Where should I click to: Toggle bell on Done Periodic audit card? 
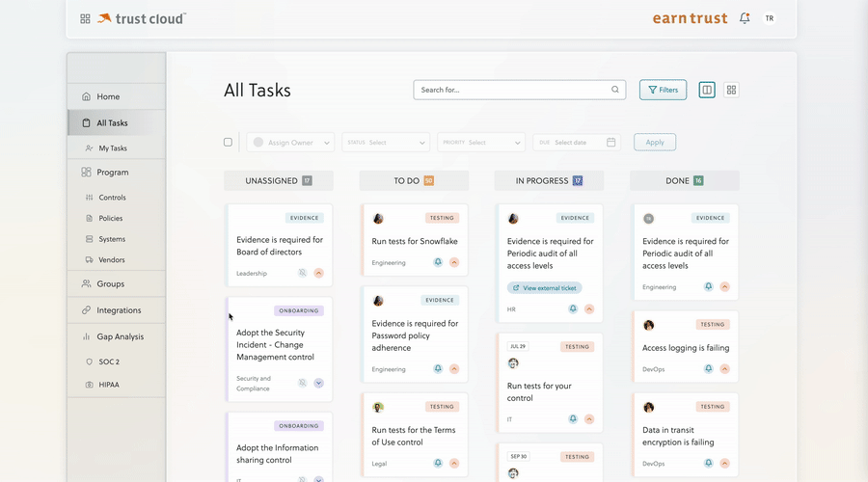pos(709,286)
